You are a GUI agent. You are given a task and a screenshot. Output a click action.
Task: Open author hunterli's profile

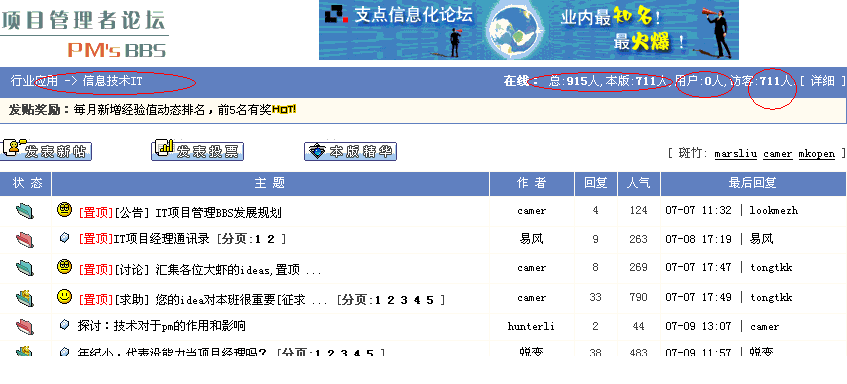point(531,326)
